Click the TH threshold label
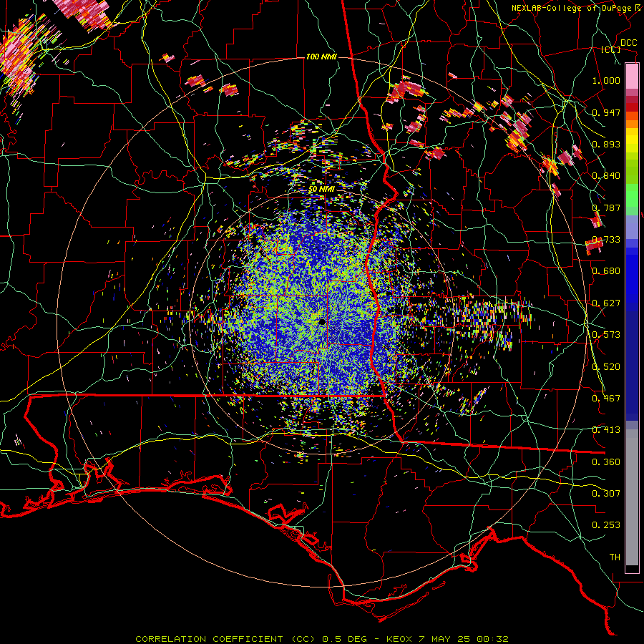The width and height of the screenshot is (644, 644). coord(615,557)
